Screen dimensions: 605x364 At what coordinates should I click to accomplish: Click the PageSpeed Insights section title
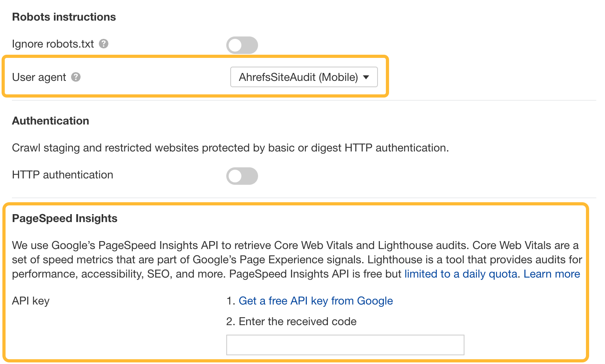(65, 218)
